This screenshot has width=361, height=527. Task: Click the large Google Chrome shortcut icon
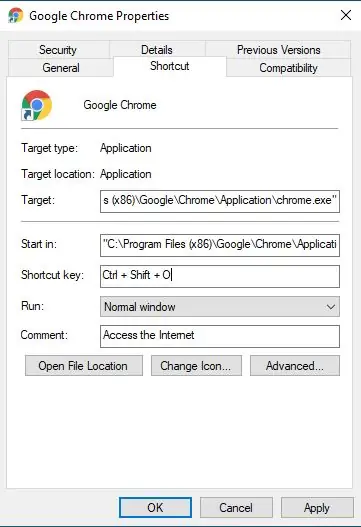point(36,105)
